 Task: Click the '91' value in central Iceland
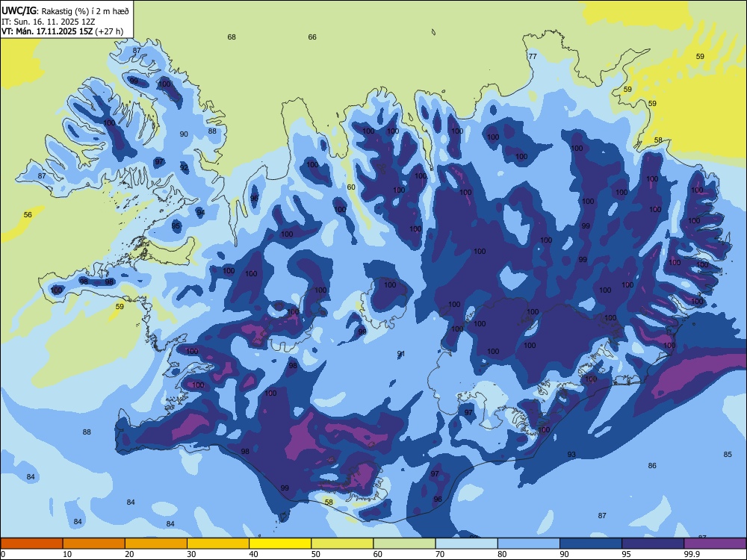[x=401, y=354]
